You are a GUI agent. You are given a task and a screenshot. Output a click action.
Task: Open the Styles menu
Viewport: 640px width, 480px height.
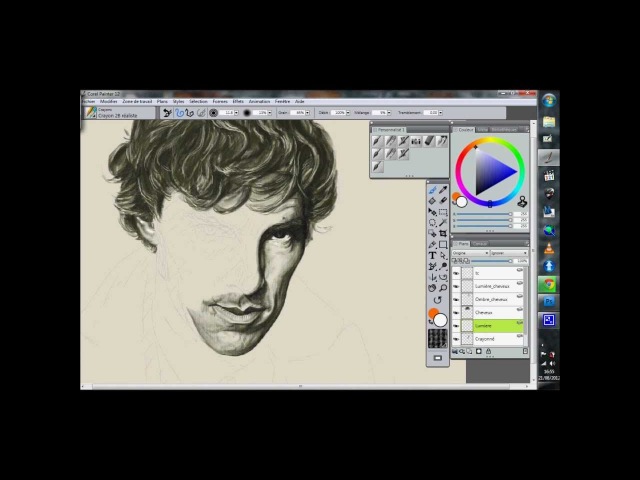(x=178, y=102)
